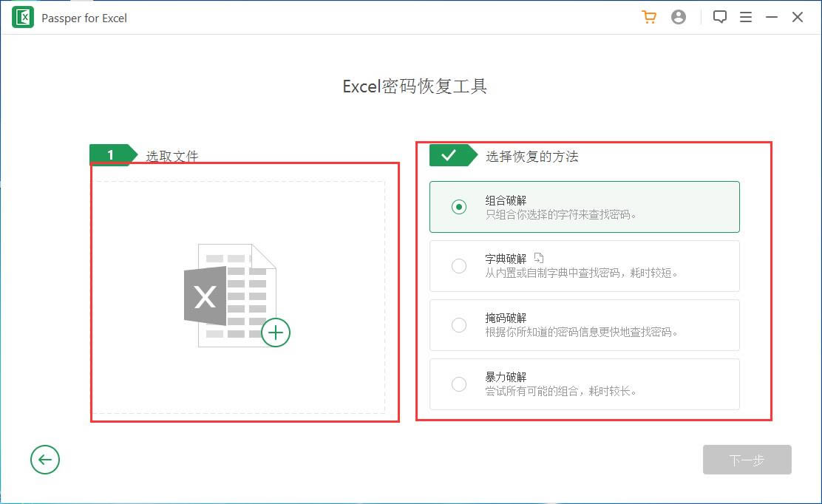822x504 pixels.
Task: Select the 组合破解 radio button
Action: coord(459,207)
